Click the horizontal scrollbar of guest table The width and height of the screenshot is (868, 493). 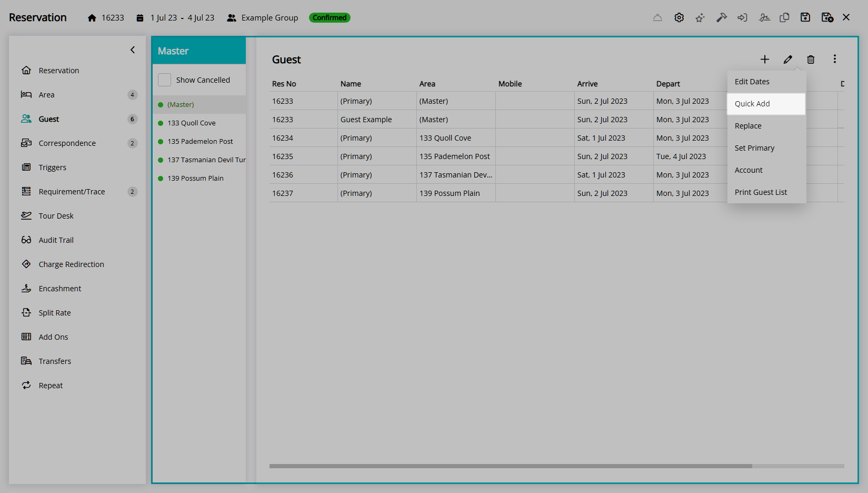[511, 466]
